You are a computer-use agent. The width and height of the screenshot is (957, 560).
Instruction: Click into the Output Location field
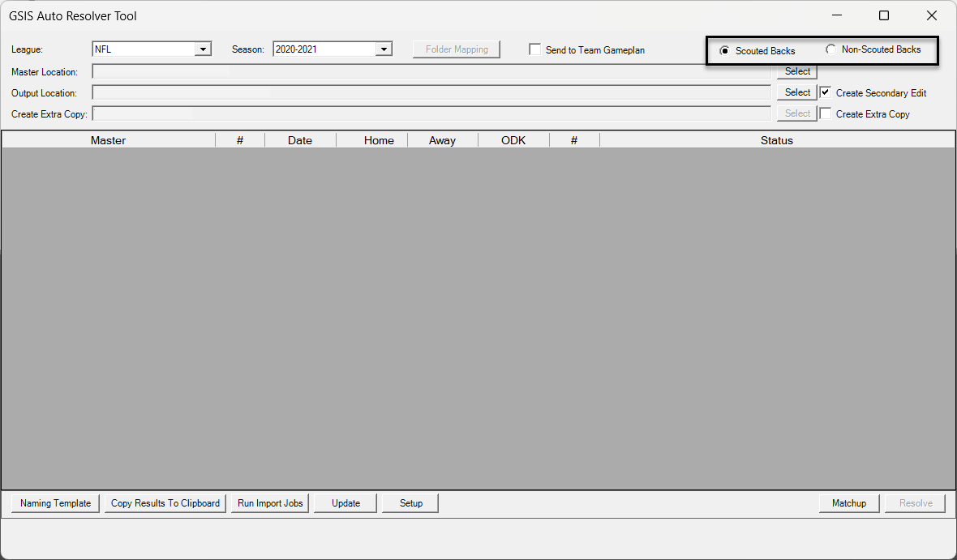431,92
